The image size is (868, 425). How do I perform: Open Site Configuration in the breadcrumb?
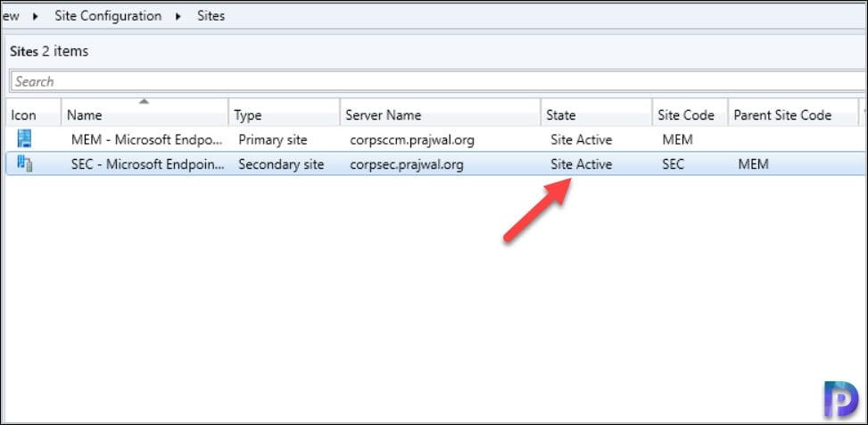(x=108, y=16)
